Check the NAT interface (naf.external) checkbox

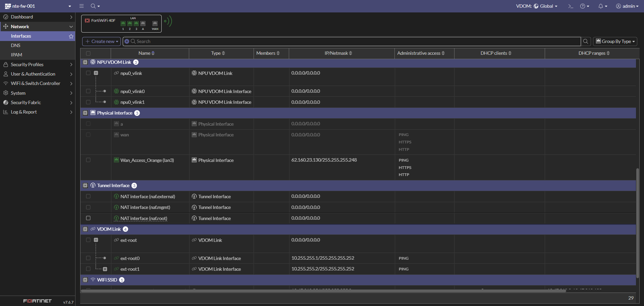coord(88,196)
